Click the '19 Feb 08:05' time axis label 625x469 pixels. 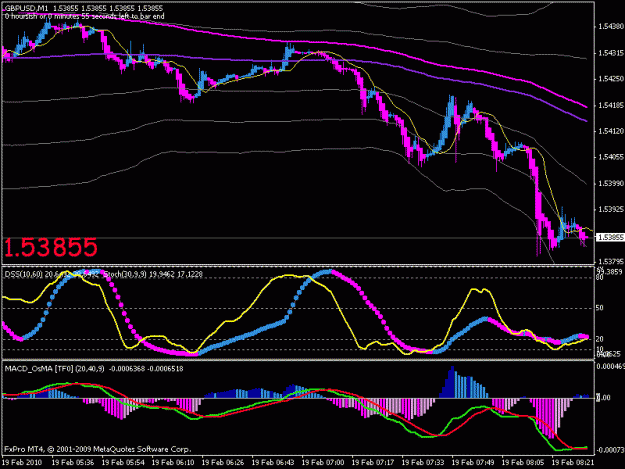tap(523, 463)
